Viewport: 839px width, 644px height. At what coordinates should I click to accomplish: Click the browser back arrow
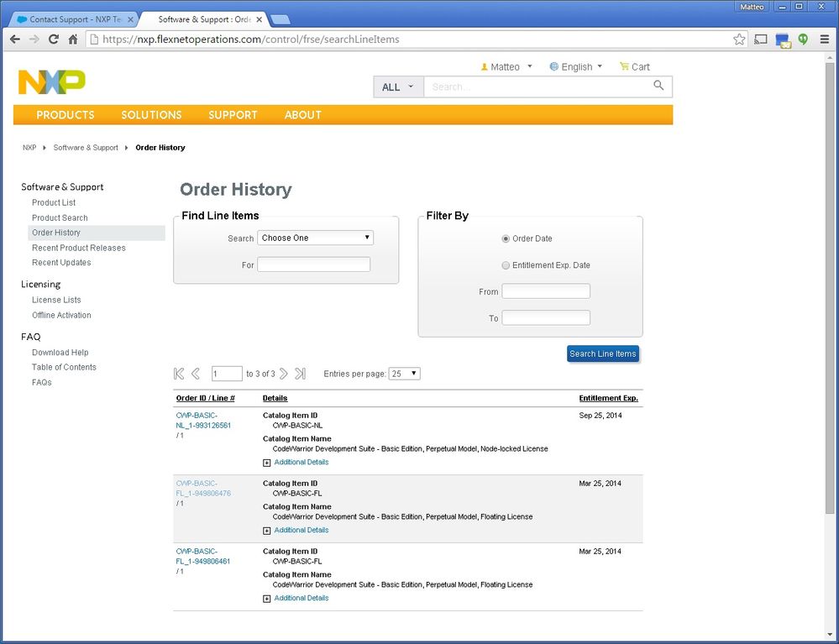(15, 39)
